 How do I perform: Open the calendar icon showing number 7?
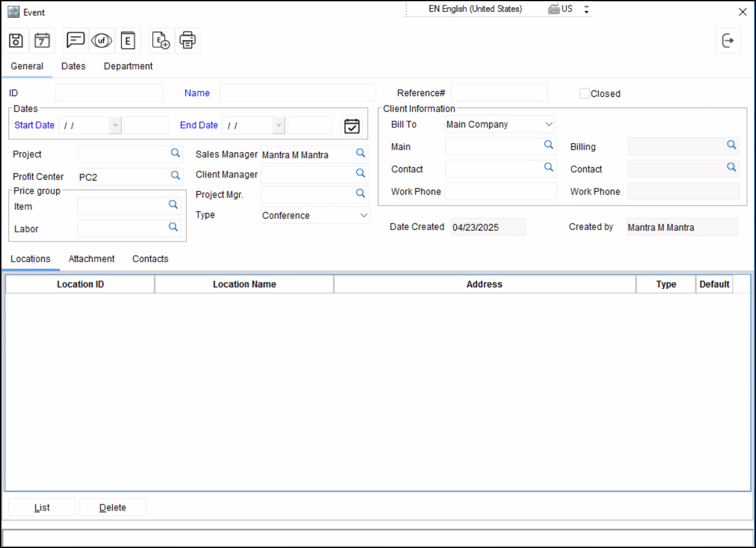42,41
